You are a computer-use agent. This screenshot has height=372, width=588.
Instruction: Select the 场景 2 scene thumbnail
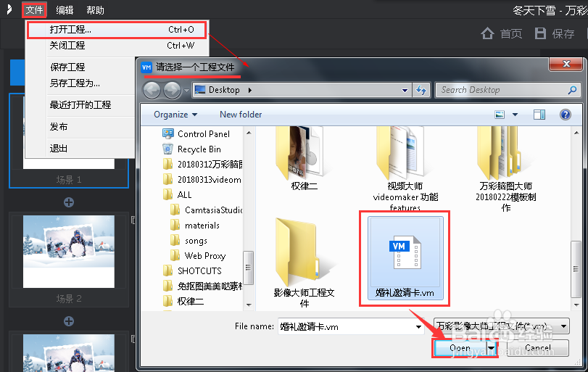[69, 251]
